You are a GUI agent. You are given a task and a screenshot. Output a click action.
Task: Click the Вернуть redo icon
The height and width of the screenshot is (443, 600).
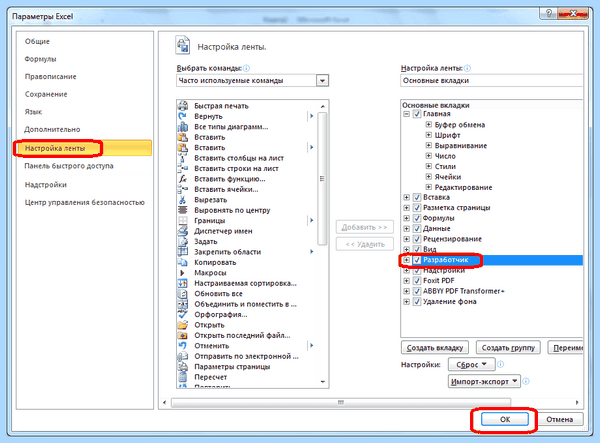point(183,116)
